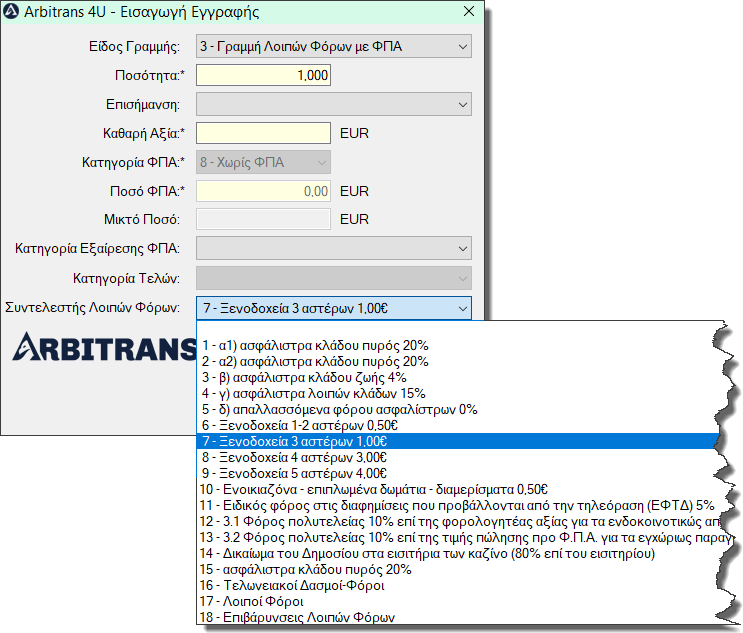Viewport: 743px width, 633px height.
Task: Select 11 - Ειδικός φόρος στις διαφημίσεις (ΕΦΤΔ) 5%
Action: 458,506
